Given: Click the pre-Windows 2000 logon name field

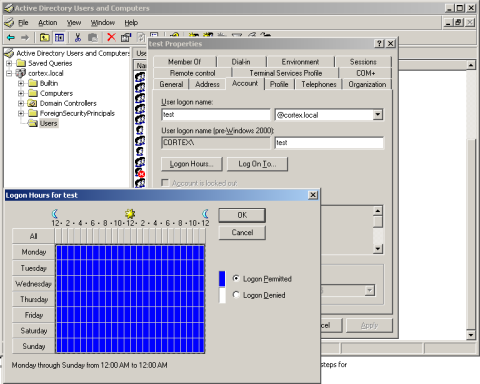Looking at the screenshot, I should click(329, 143).
